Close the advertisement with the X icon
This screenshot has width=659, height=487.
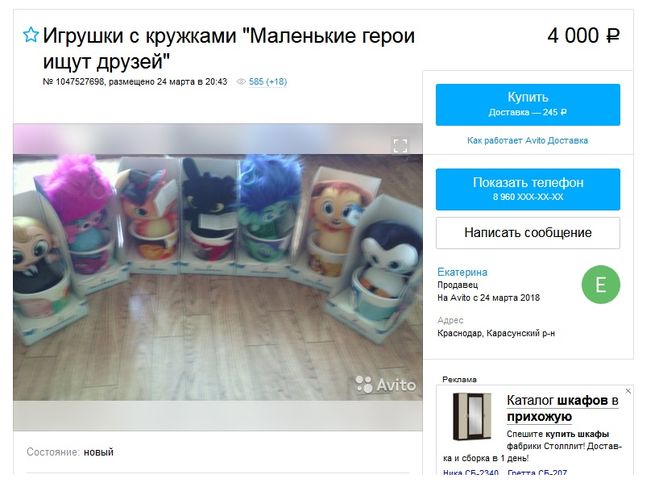tap(628, 391)
